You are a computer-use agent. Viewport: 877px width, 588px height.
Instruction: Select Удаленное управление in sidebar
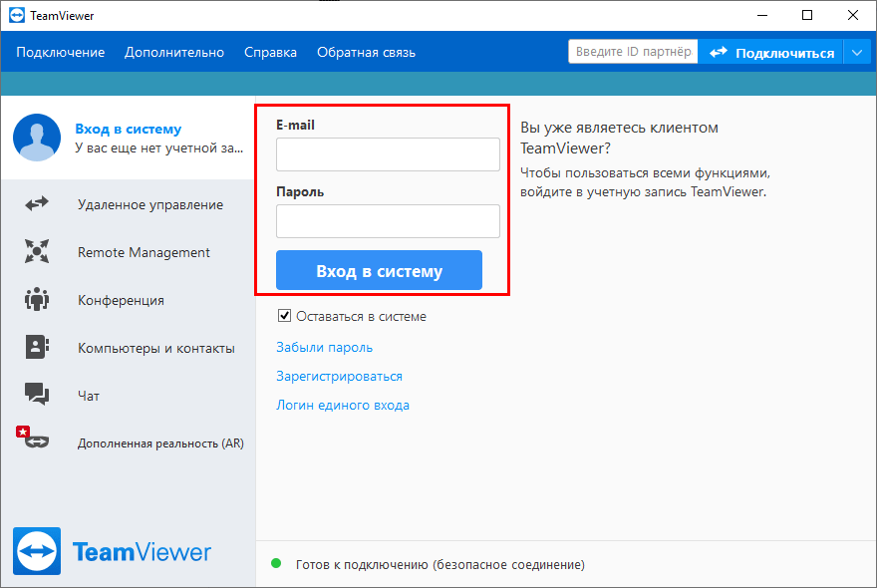(x=129, y=204)
